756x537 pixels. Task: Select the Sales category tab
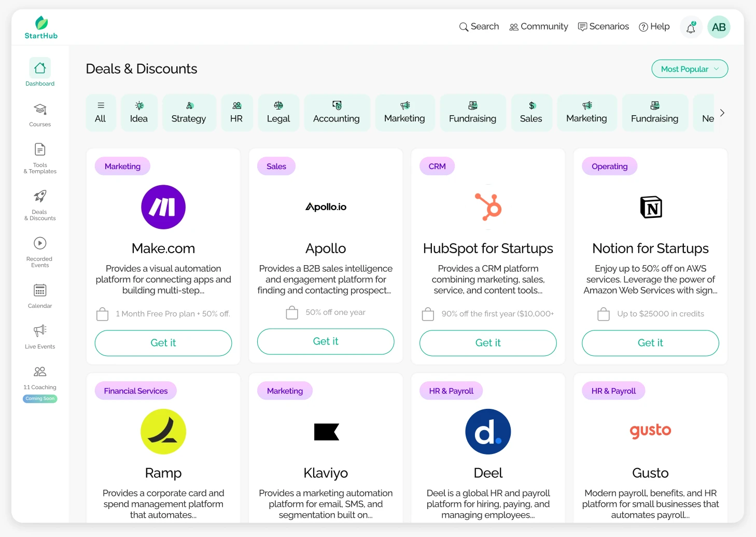point(531,113)
